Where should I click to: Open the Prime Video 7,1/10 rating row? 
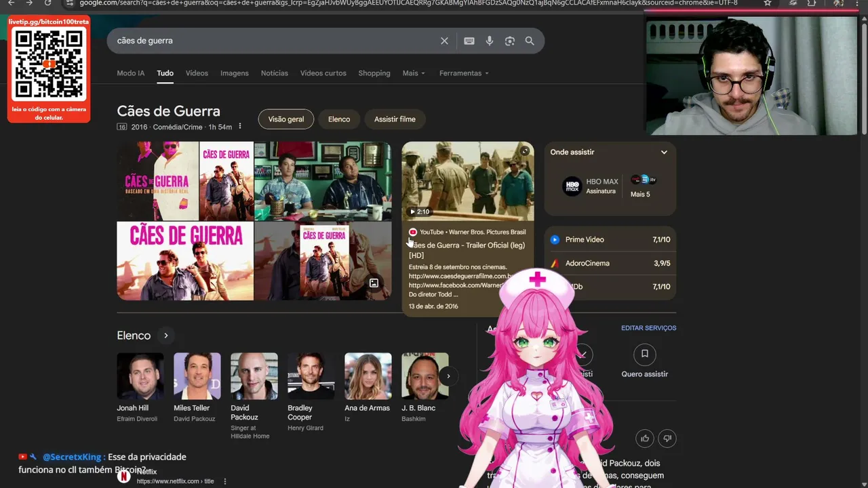coord(610,239)
